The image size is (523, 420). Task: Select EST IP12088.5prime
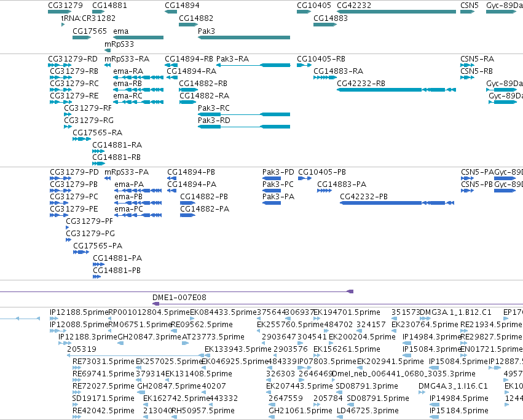point(79,325)
